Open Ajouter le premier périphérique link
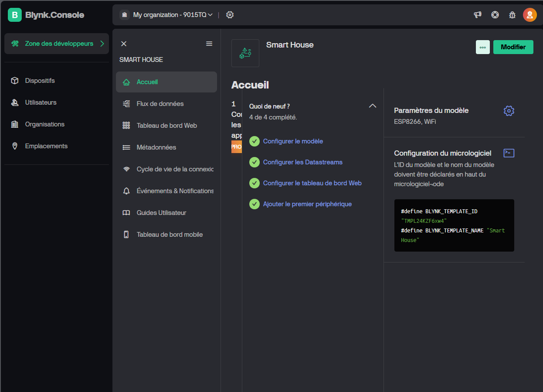The image size is (543, 392). pyautogui.click(x=307, y=204)
